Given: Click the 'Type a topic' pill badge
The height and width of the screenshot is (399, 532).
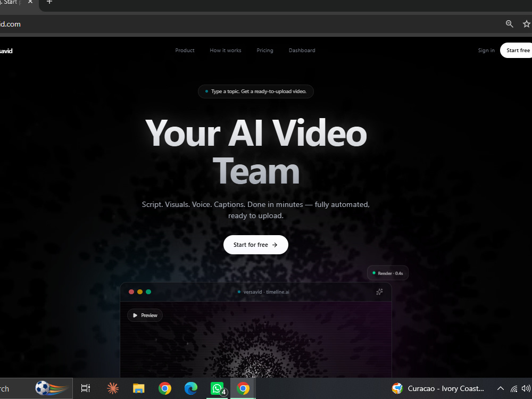Looking at the screenshot, I should (x=255, y=92).
